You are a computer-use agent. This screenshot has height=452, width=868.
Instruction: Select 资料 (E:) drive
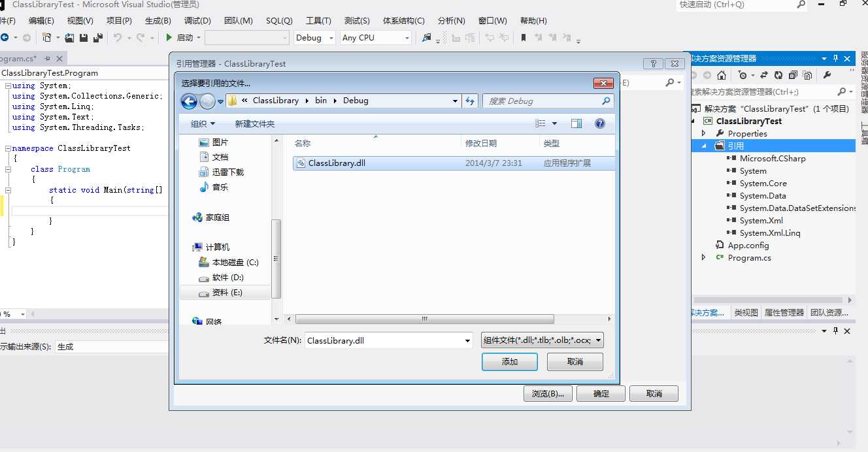click(x=227, y=293)
